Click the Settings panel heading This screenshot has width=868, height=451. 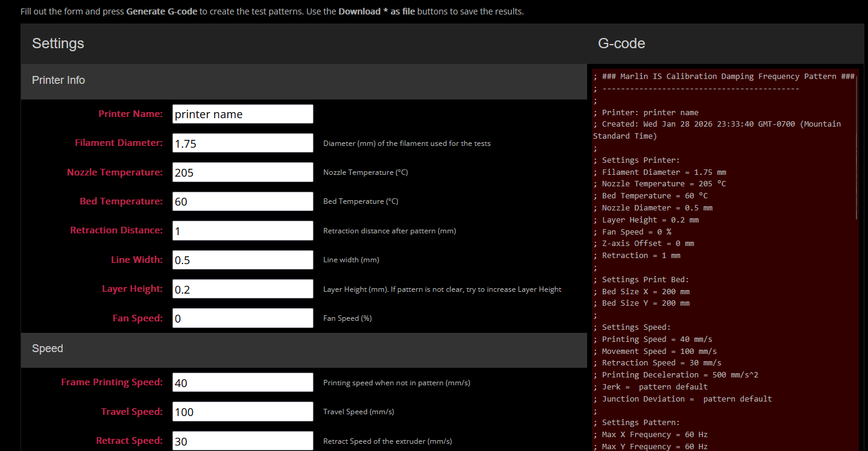[58, 43]
